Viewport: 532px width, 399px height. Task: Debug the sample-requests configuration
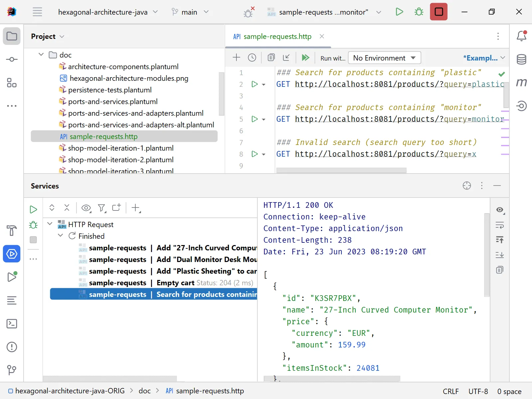[x=419, y=12]
